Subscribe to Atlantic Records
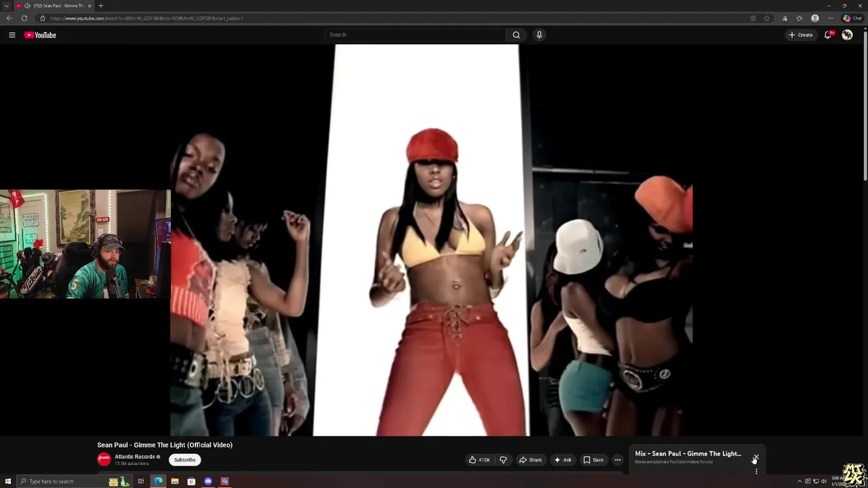The width and height of the screenshot is (868, 488). point(184,460)
